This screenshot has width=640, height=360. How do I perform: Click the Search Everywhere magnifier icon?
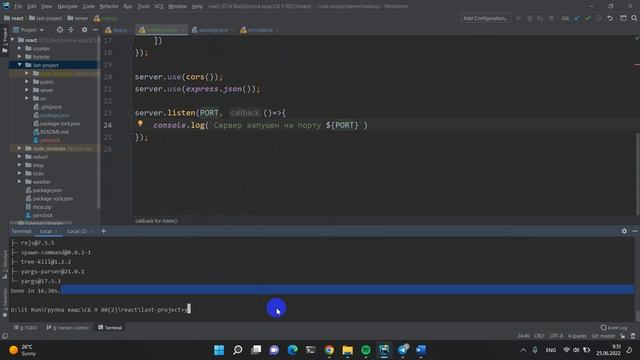pyautogui.click(x=634, y=18)
